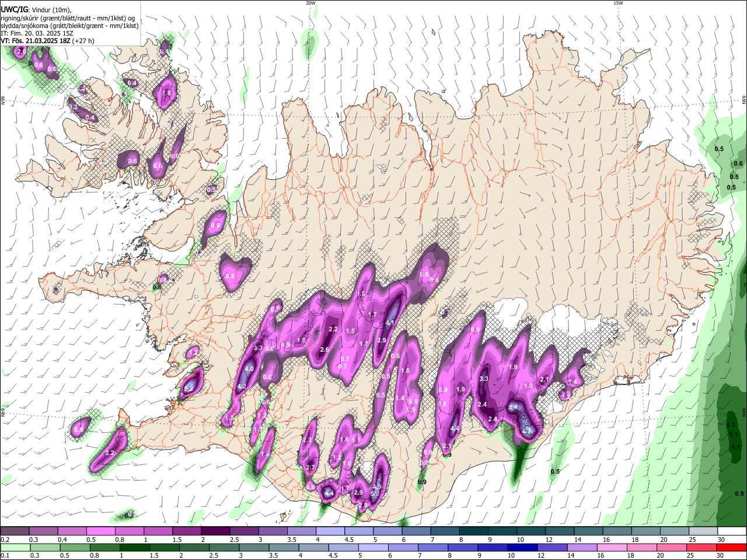Select the rain scale red swatch above 30
Image resolution: width=747 pixels, height=560 pixels.
point(731,547)
